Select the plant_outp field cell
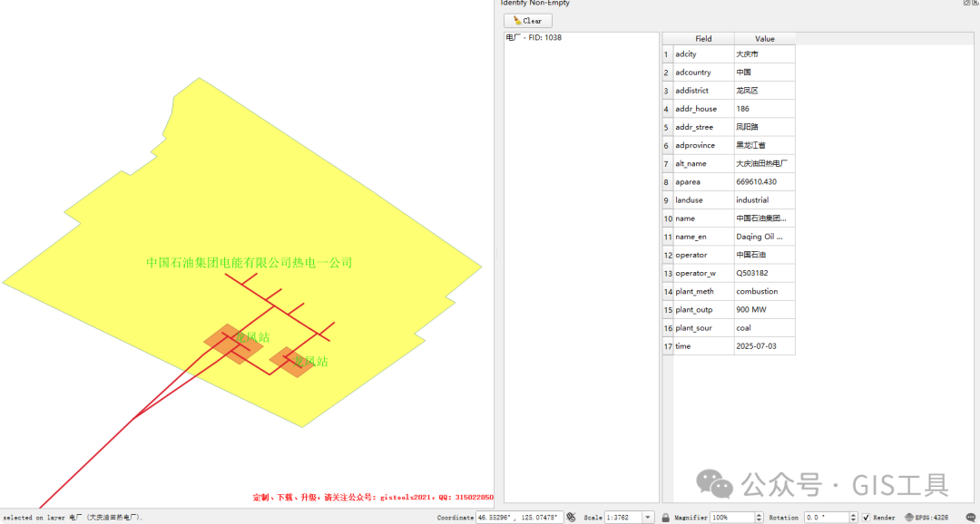The height and width of the screenshot is (524, 980). pos(704,310)
